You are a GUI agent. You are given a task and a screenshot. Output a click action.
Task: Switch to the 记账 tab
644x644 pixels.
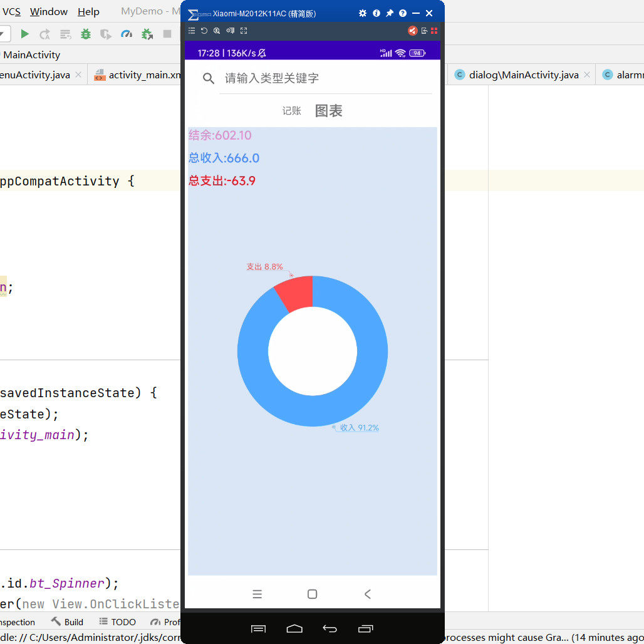click(x=291, y=111)
